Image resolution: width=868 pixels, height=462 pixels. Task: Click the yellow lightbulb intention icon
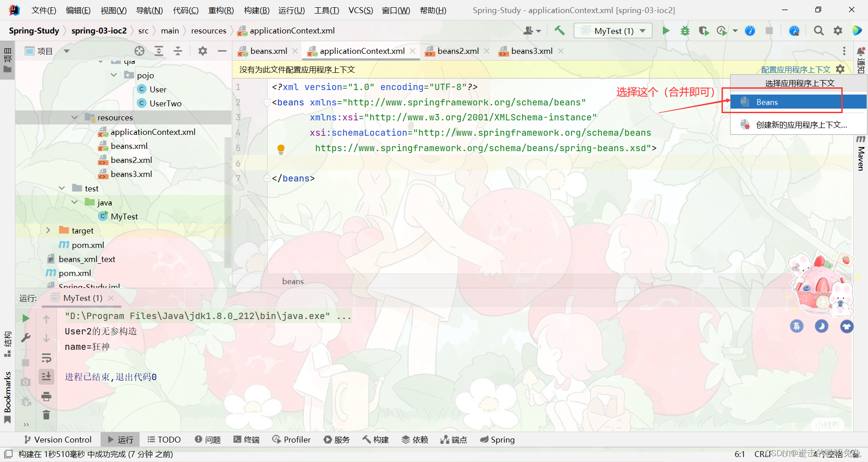pyautogui.click(x=281, y=149)
